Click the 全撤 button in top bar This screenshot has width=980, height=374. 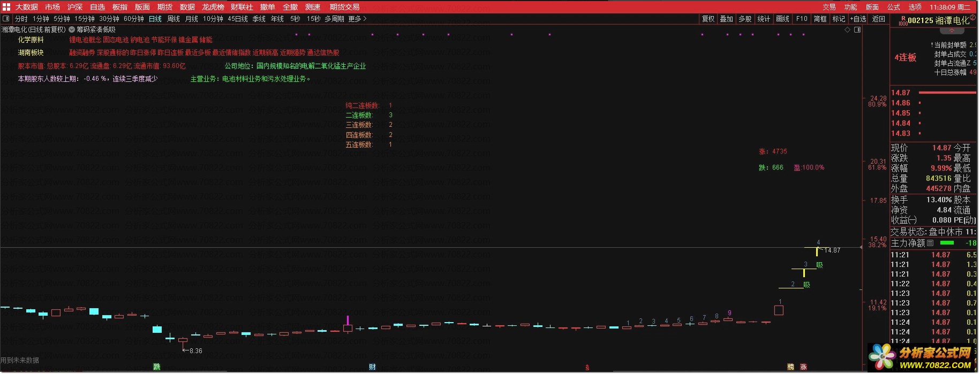290,7
